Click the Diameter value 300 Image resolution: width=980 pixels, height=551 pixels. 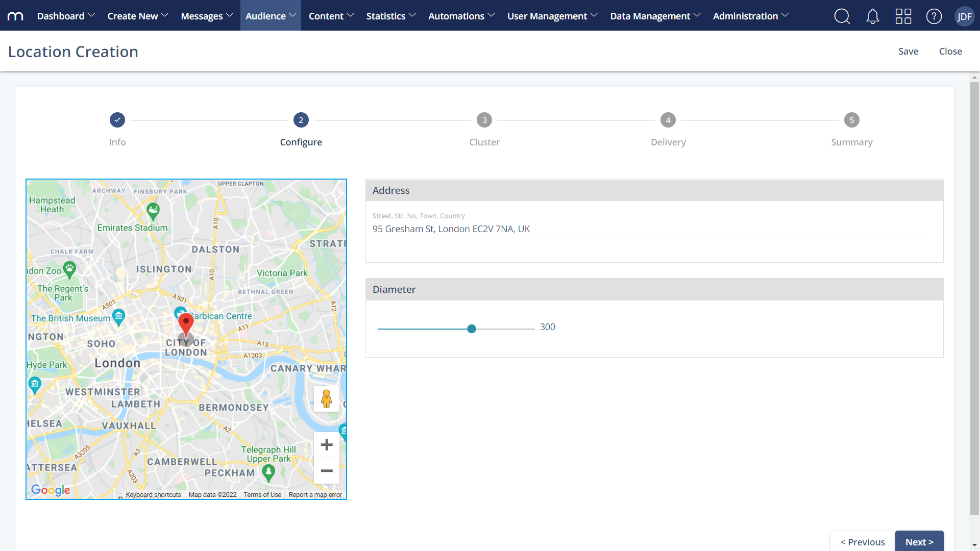pos(548,327)
